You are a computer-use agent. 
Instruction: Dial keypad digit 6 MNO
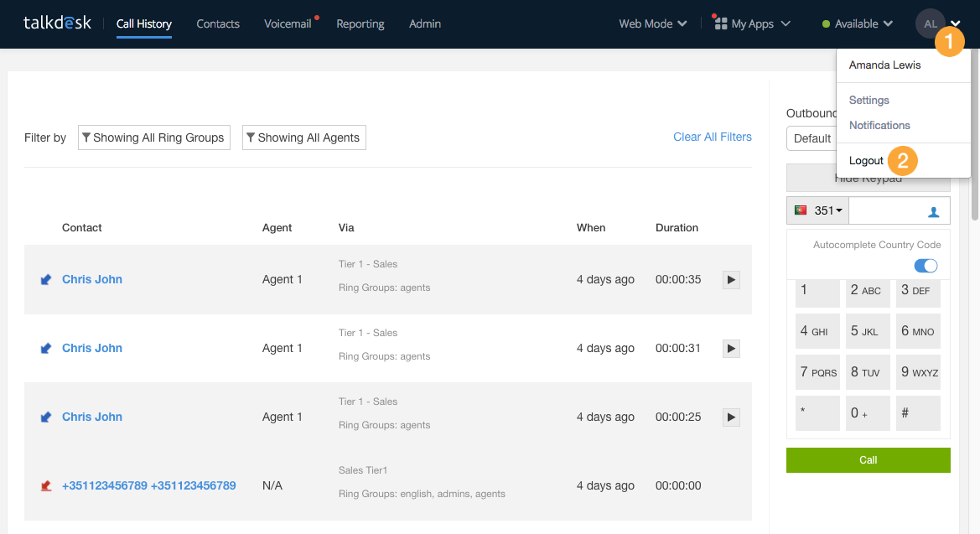pyautogui.click(x=918, y=331)
